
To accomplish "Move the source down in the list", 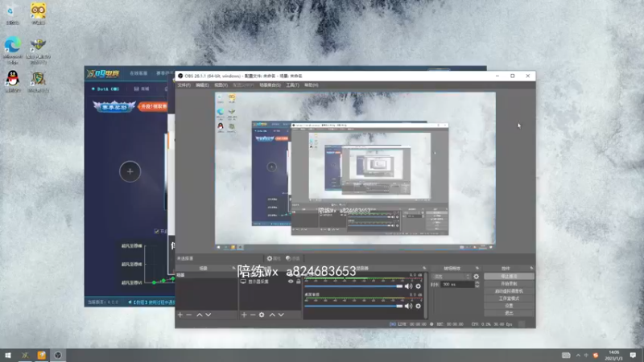I will click(x=281, y=315).
